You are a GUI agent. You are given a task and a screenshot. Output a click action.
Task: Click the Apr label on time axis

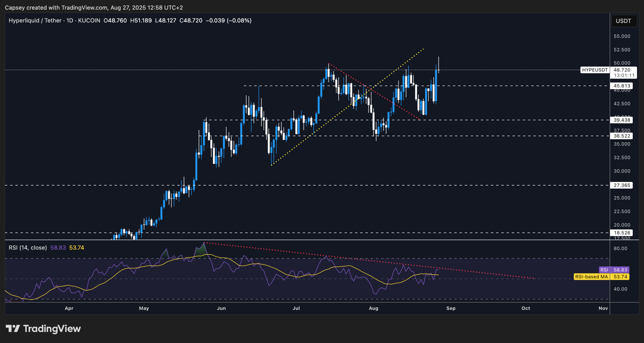[x=69, y=308]
